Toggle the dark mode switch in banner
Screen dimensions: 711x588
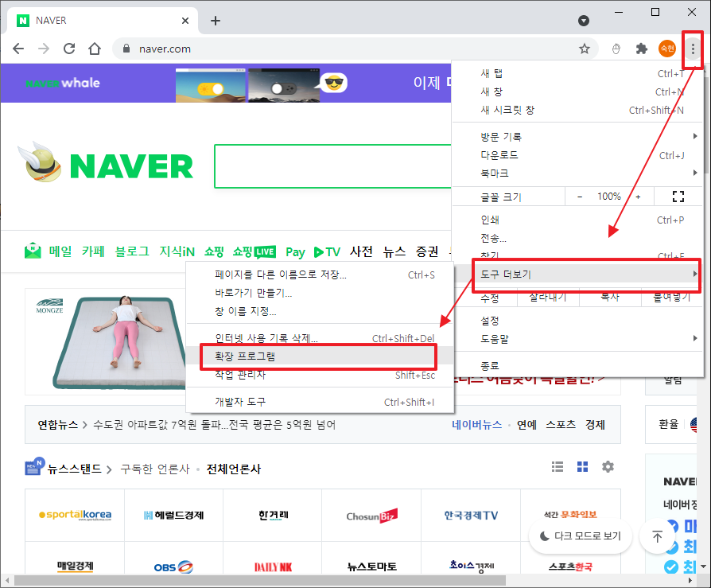(283, 88)
